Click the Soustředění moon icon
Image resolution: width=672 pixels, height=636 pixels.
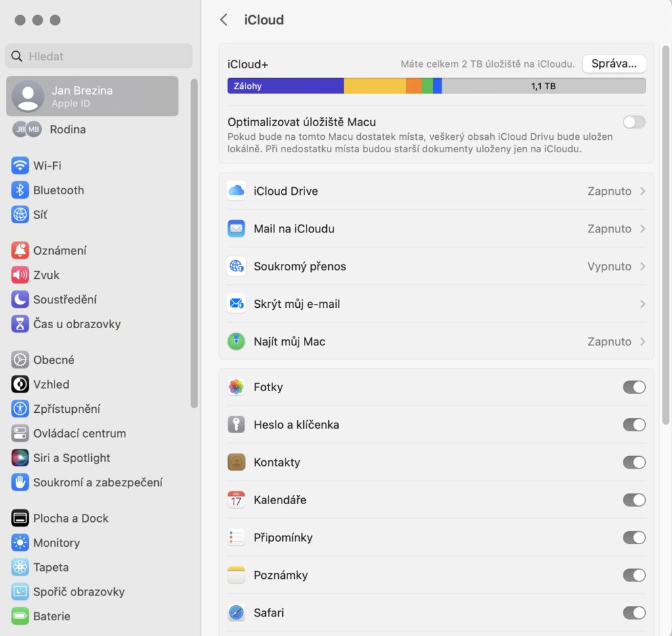(x=20, y=299)
